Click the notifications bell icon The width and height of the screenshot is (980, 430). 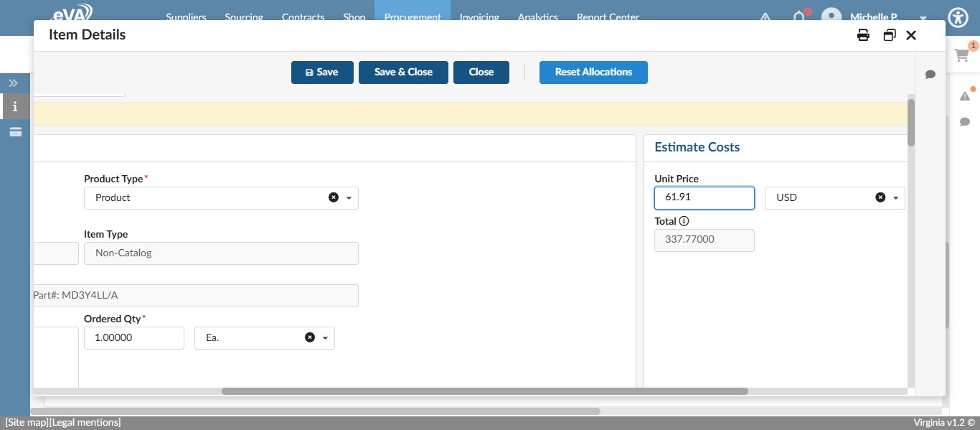(x=798, y=17)
